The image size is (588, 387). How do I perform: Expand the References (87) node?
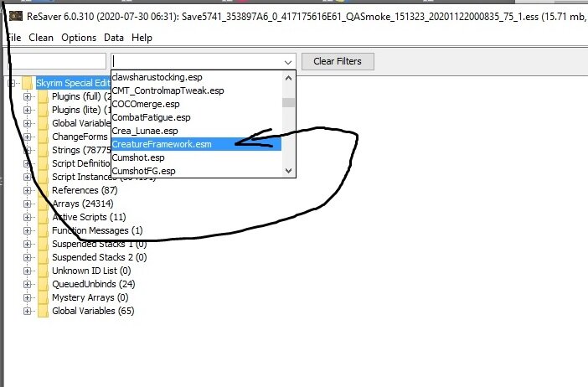pos(27,190)
